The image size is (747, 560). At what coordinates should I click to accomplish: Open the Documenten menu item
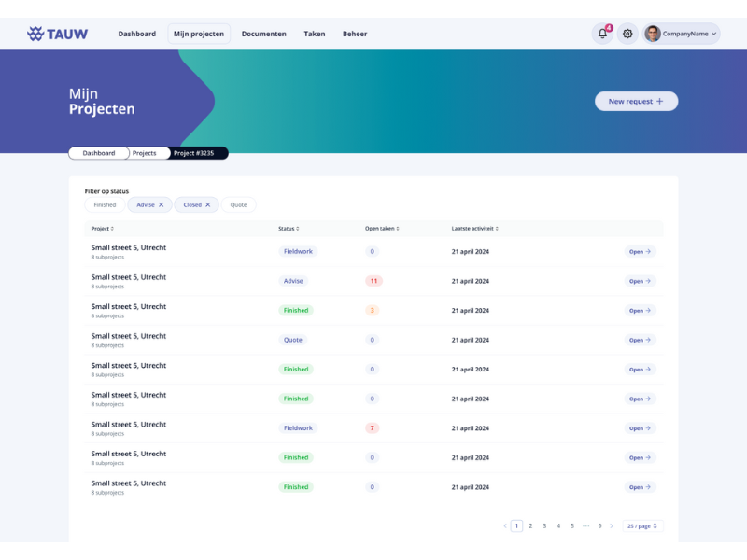click(x=263, y=34)
